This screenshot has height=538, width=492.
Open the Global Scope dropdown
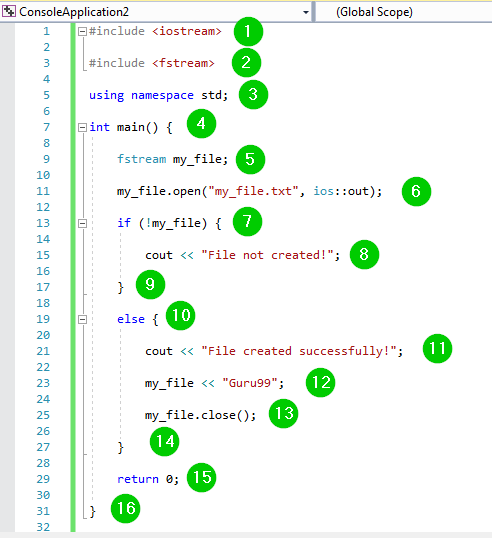(403, 12)
